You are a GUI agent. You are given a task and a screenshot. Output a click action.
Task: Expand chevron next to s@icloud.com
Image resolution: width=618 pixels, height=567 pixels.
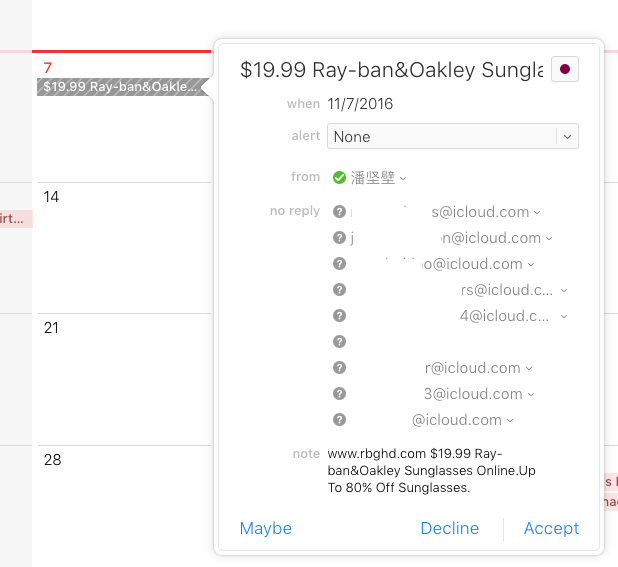coord(537,212)
